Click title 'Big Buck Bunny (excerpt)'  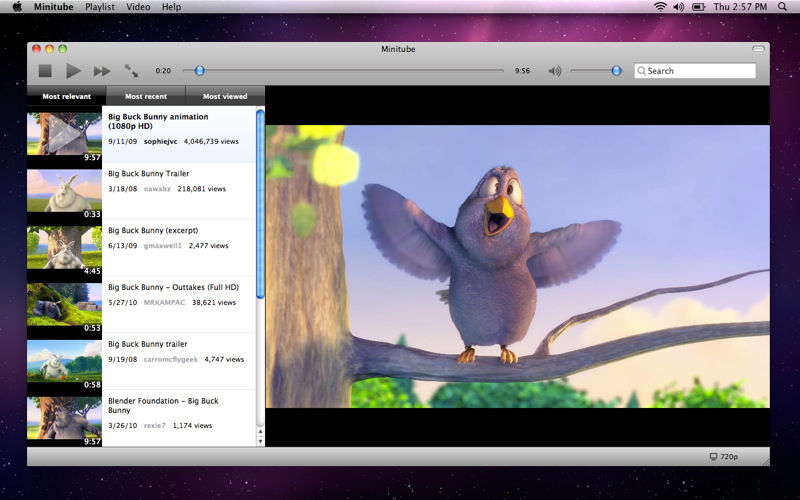tap(153, 230)
